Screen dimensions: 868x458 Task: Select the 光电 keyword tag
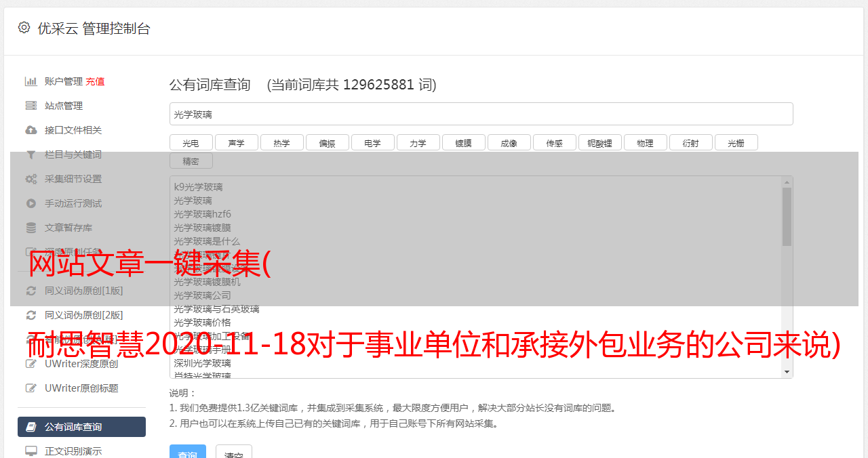click(x=191, y=142)
